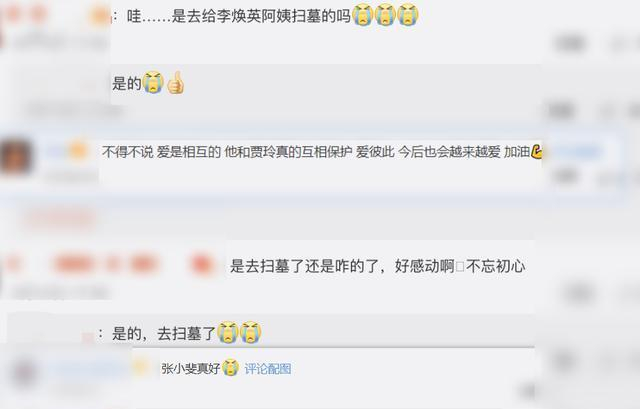The height and width of the screenshot is (409, 640).
Task: Click the crying emoji after 张小斐真好
Action: coord(230,368)
